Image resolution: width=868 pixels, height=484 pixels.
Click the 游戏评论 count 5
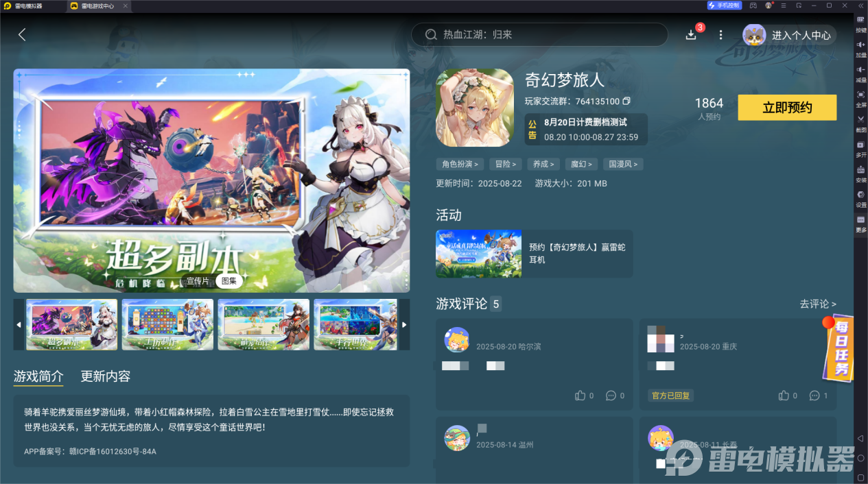point(496,304)
